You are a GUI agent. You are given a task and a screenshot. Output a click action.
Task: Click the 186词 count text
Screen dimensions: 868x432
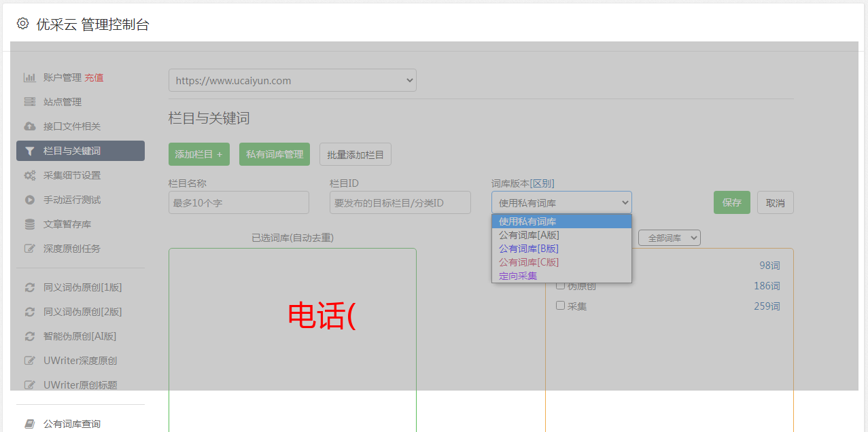(x=767, y=286)
